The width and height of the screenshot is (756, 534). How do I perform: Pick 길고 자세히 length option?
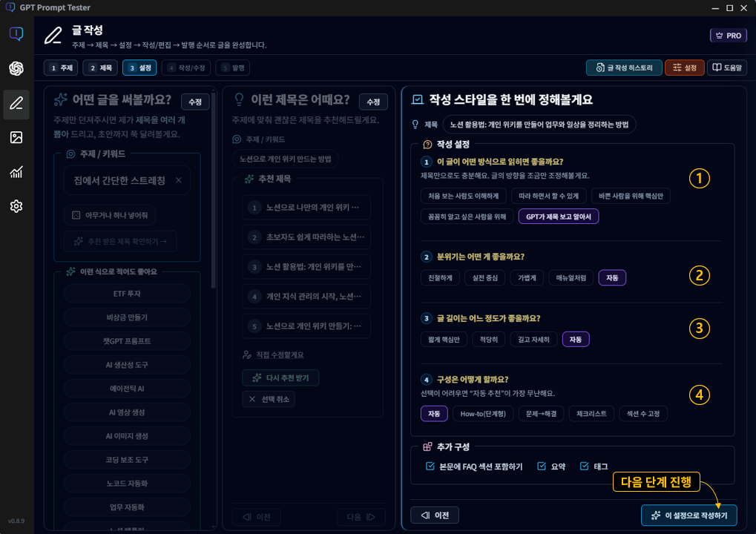(x=536, y=339)
